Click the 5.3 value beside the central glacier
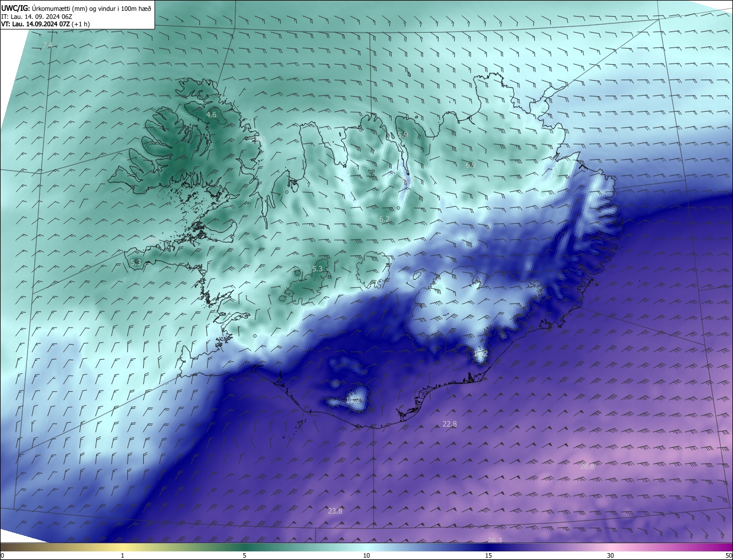The height and width of the screenshot is (560, 733). click(x=317, y=269)
